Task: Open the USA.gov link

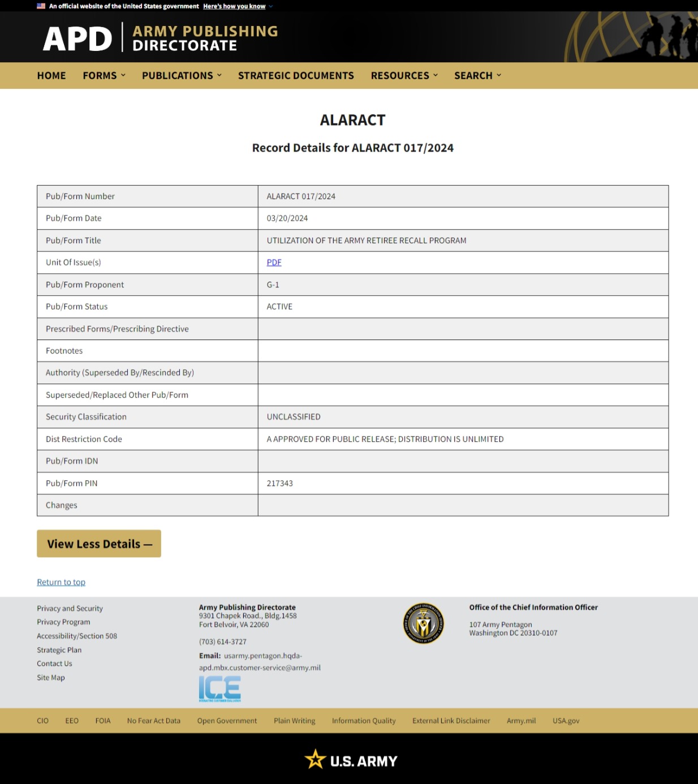Action: tap(566, 721)
